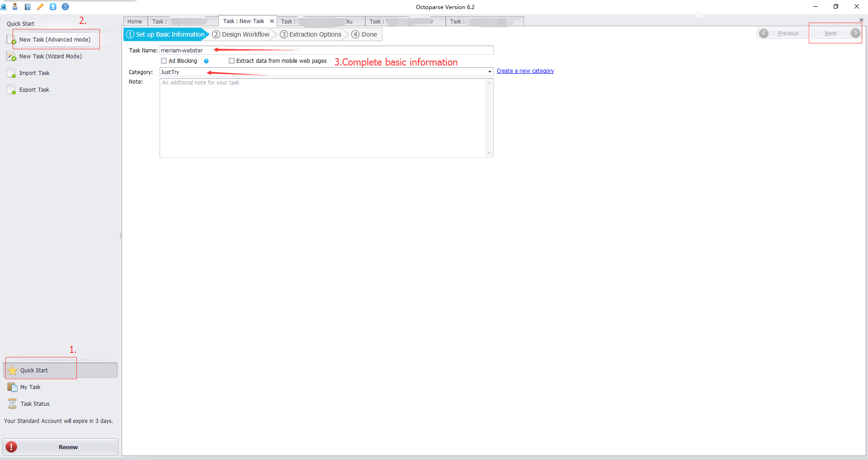Click the My Task clipboard icon
This screenshot has width=868, height=460.
(x=13, y=387)
